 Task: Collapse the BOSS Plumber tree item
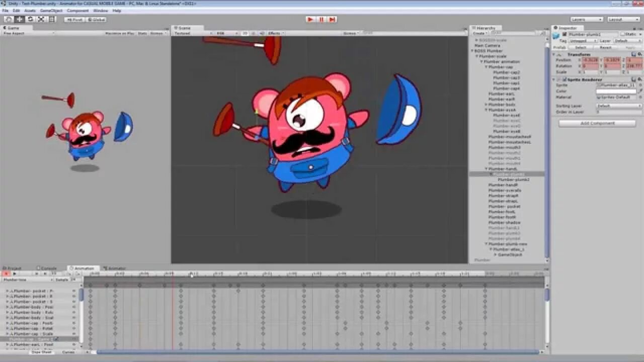(472, 51)
